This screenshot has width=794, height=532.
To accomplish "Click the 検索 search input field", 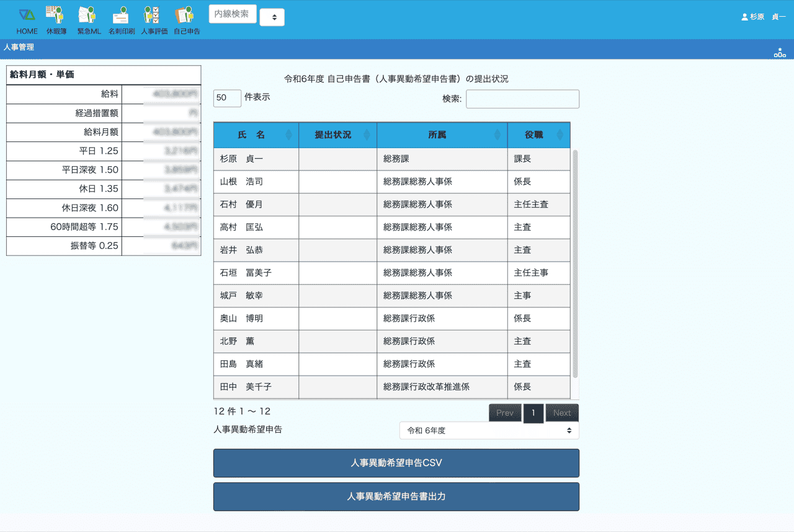I will (522, 99).
